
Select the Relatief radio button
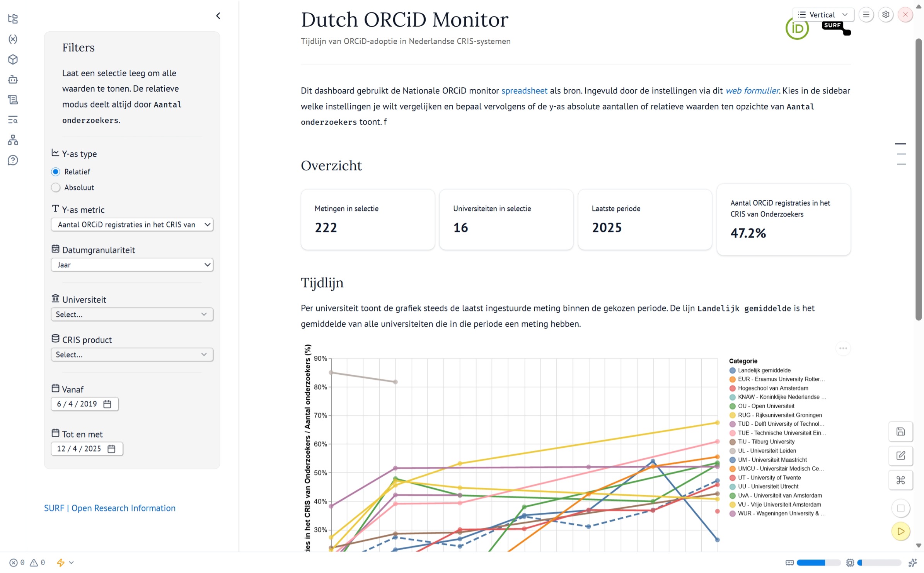56,172
